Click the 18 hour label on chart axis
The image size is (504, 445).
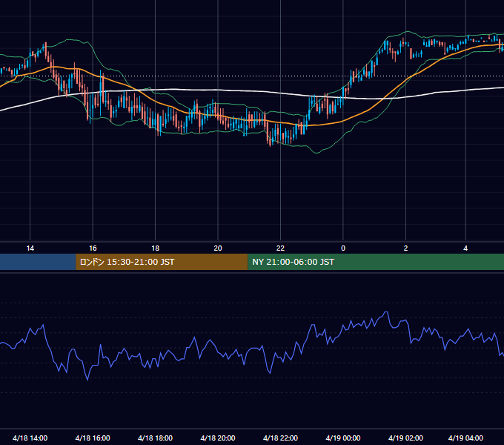coord(155,248)
